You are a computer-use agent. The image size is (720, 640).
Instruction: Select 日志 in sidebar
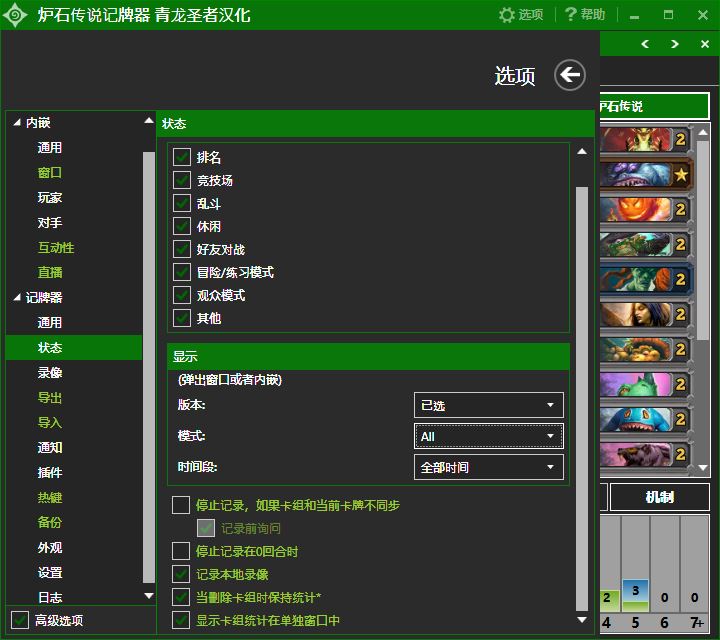tap(50, 597)
